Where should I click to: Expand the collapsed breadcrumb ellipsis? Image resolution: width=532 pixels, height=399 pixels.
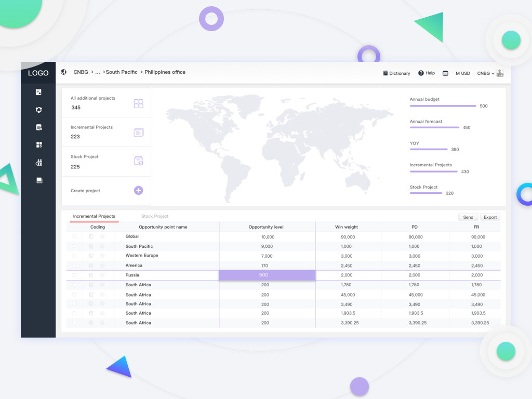[98, 72]
